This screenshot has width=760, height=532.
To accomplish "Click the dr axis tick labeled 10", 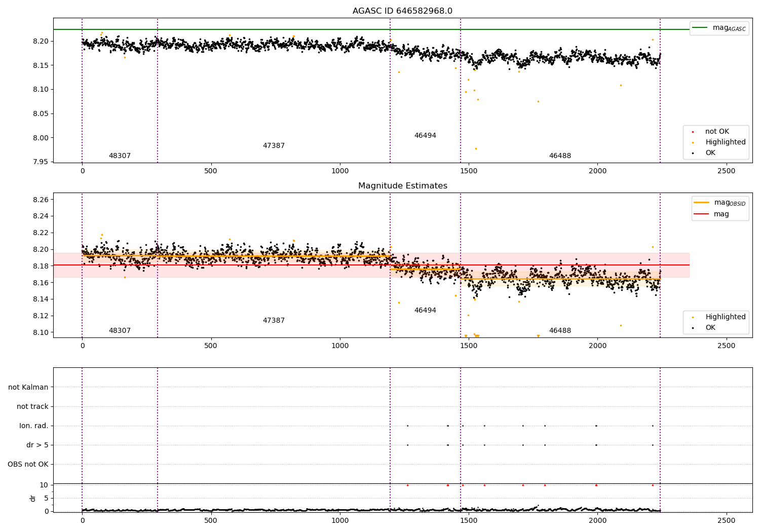I will point(44,485).
